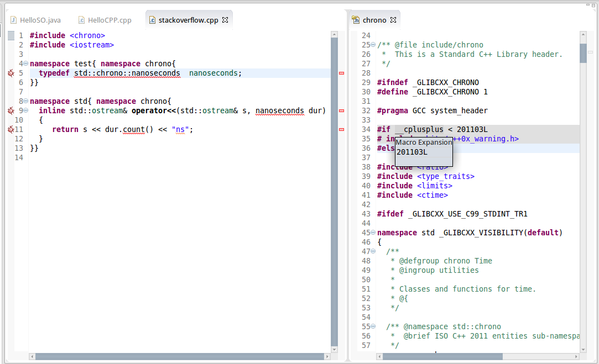Click overview ruler error mark for line 9

click(341, 110)
